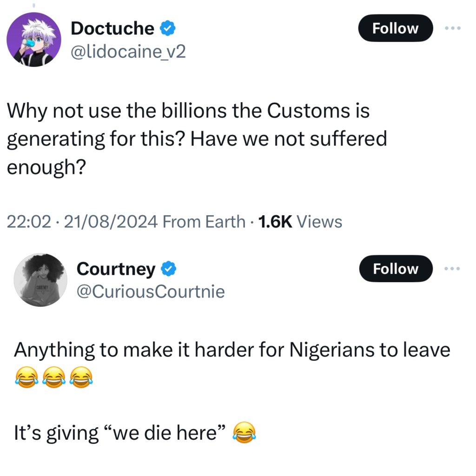Click the emoji after "we die here"
The height and width of the screenshot is (476, 476).
243,434
